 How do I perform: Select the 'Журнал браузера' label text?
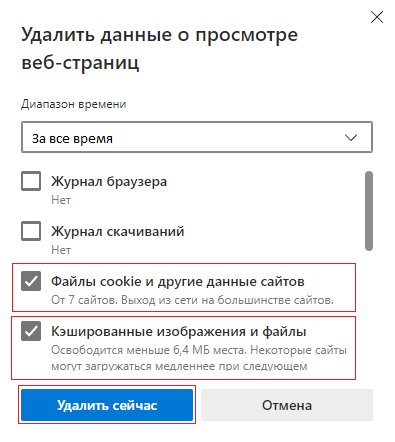click(x=109, y=182)
